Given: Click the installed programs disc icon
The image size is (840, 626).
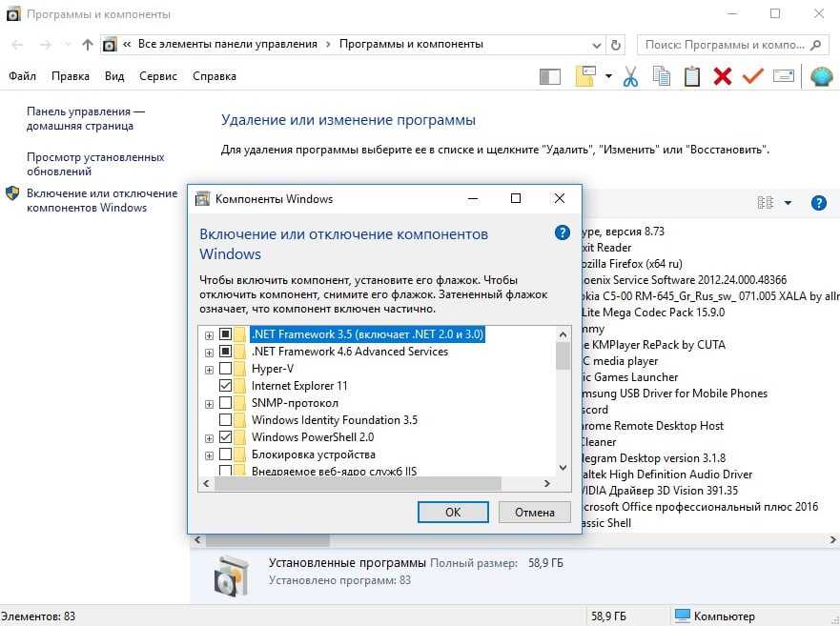Looking at the screenshot, I should coord(232,576).
